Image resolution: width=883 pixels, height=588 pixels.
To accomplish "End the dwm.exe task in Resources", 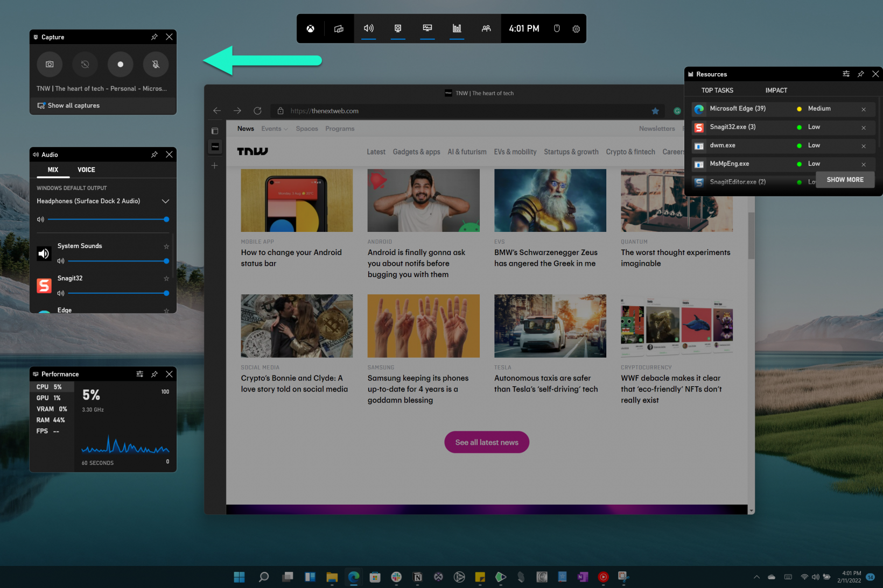I will coord(864,146).
